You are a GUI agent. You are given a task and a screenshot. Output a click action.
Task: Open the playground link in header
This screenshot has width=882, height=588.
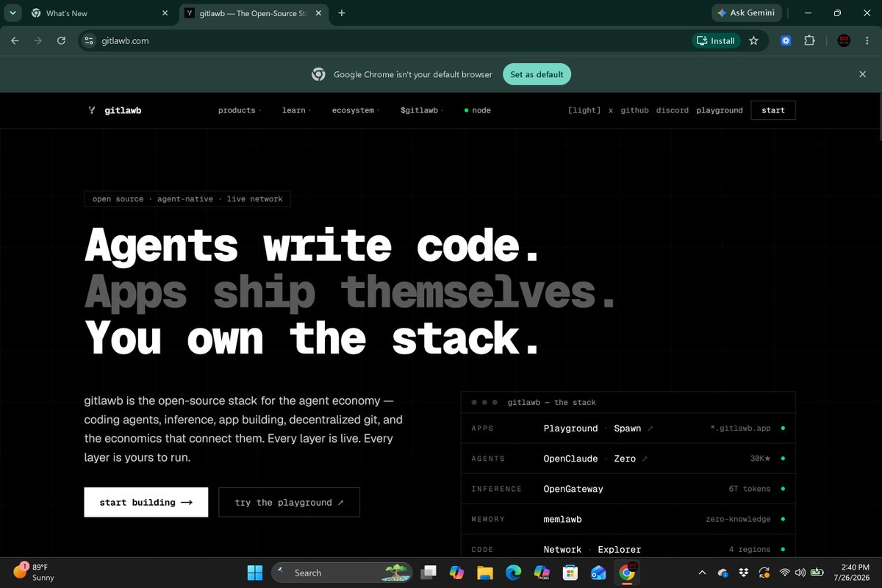(720, 110)
